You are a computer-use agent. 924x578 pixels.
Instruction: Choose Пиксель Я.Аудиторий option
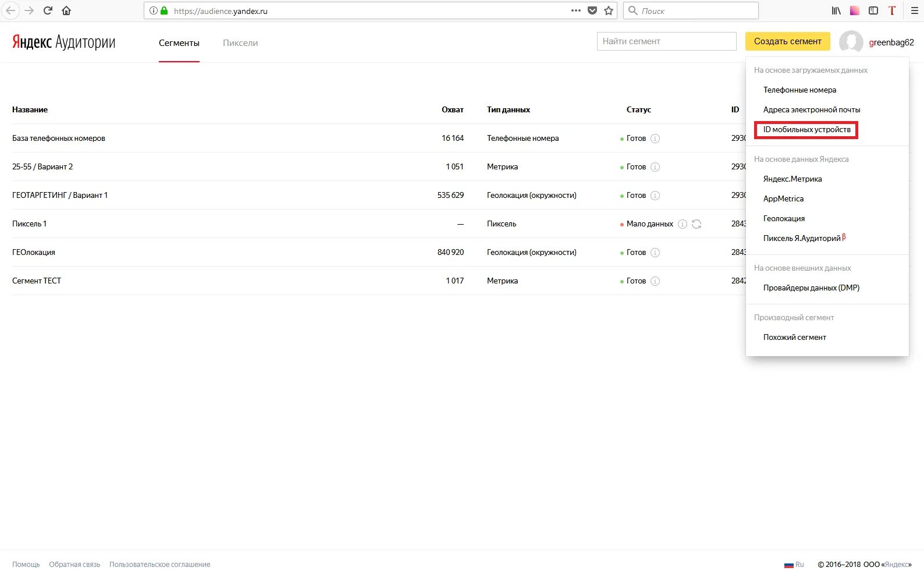804,238
